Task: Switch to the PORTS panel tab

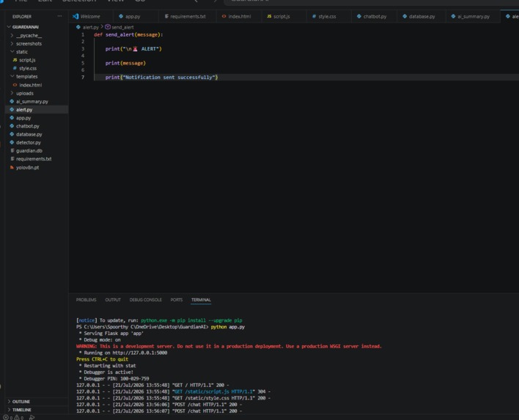Action: pyautogui.click(x=177, y=300)
